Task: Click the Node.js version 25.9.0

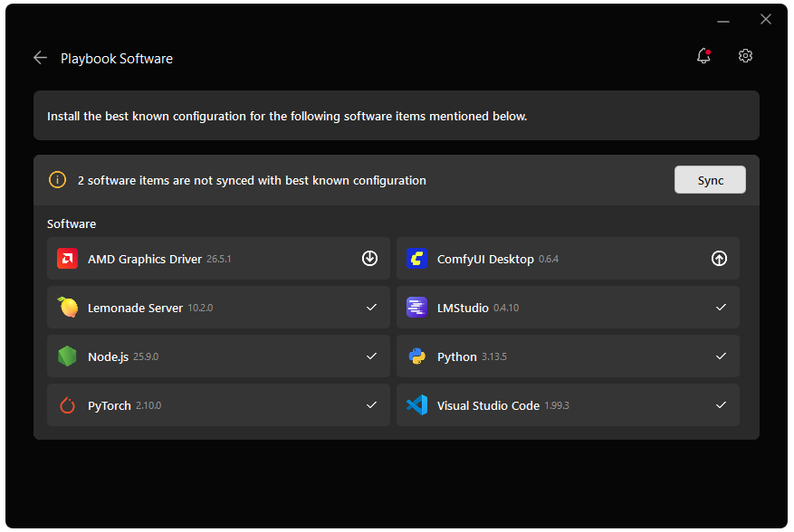Action: tap(146, 356)
